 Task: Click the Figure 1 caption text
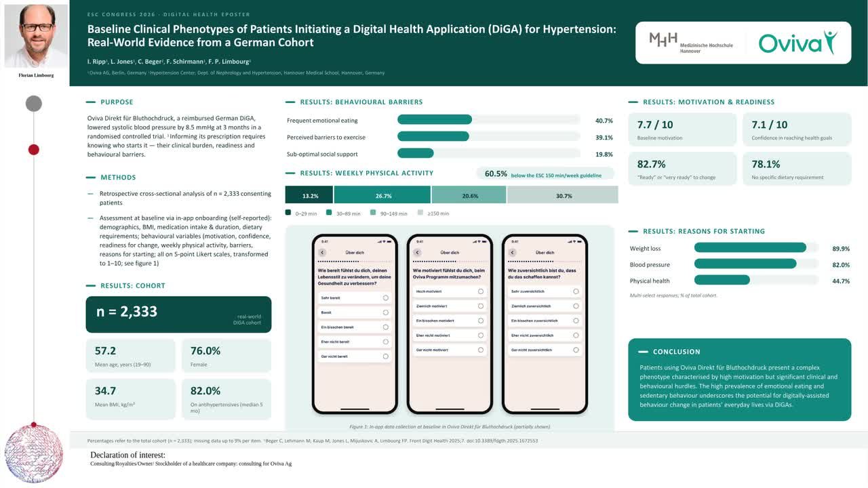point(450,426)
